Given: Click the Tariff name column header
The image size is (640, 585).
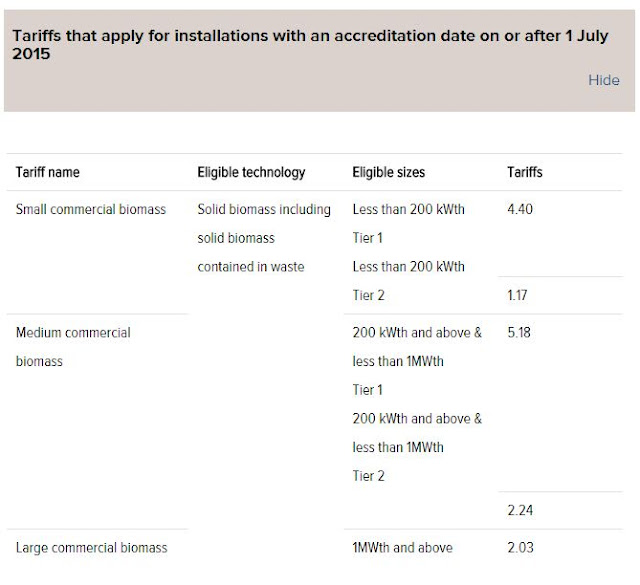Looking at the screenshot, I should [48, 172].
